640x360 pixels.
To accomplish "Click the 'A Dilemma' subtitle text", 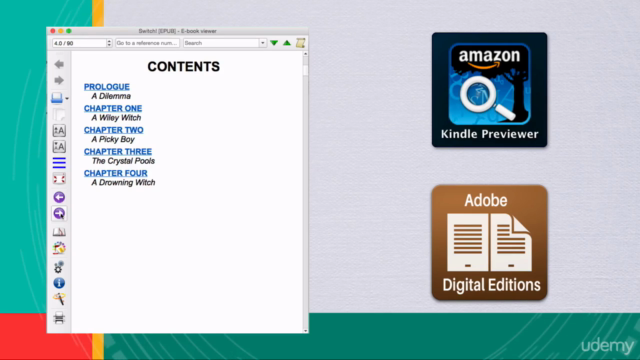I will pyautogui.click(x=111, y=96).
